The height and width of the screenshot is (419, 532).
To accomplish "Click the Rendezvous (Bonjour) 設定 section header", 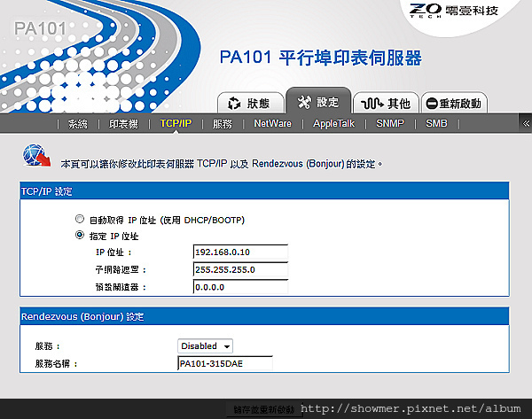I will pos(264,316).
